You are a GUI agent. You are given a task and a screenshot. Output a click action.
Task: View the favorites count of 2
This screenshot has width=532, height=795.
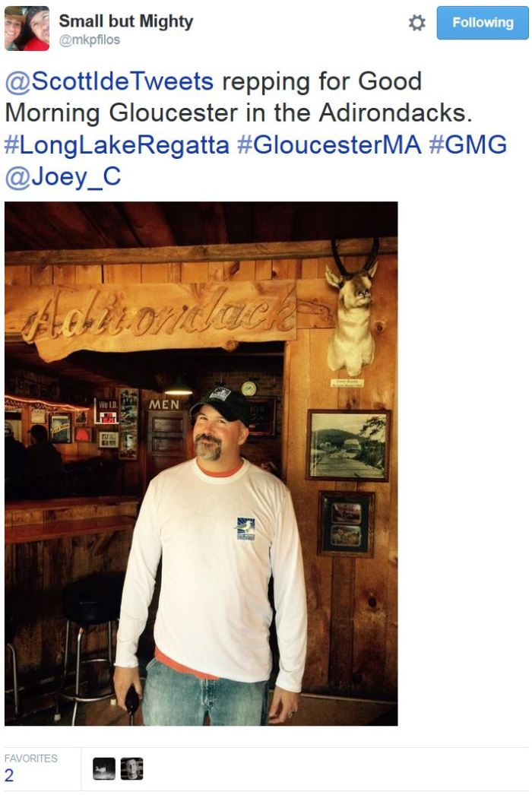[x=9, y=776]
